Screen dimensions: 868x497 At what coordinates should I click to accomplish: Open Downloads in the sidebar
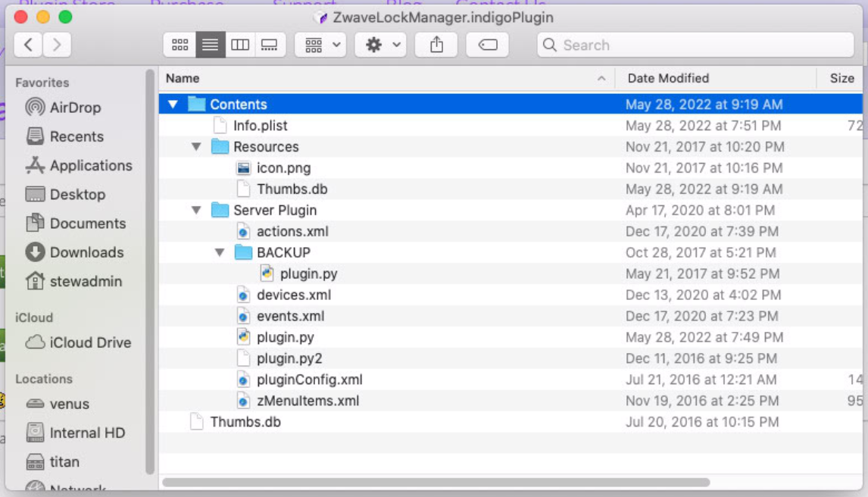pyautogui.click(x=75, y=252)
